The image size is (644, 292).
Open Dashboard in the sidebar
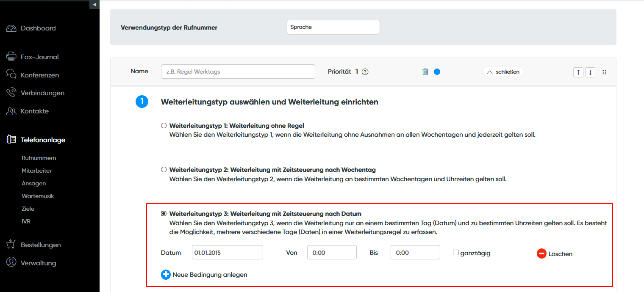click(38, 28)
